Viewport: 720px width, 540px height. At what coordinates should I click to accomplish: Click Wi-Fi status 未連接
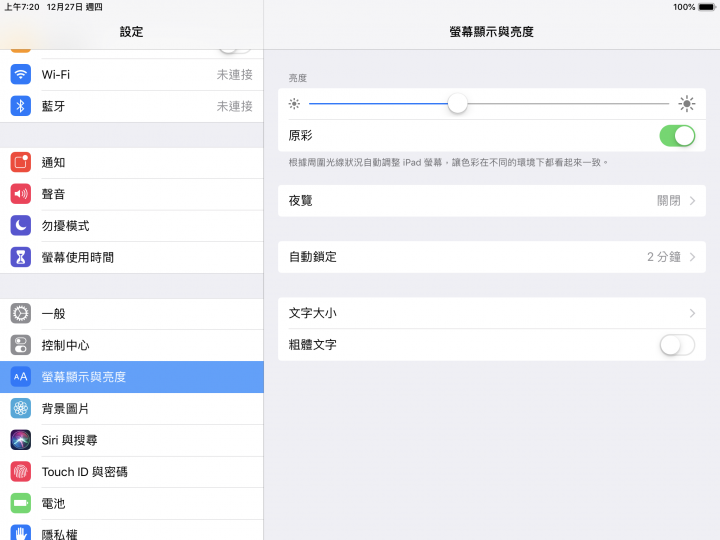[235, 74]
